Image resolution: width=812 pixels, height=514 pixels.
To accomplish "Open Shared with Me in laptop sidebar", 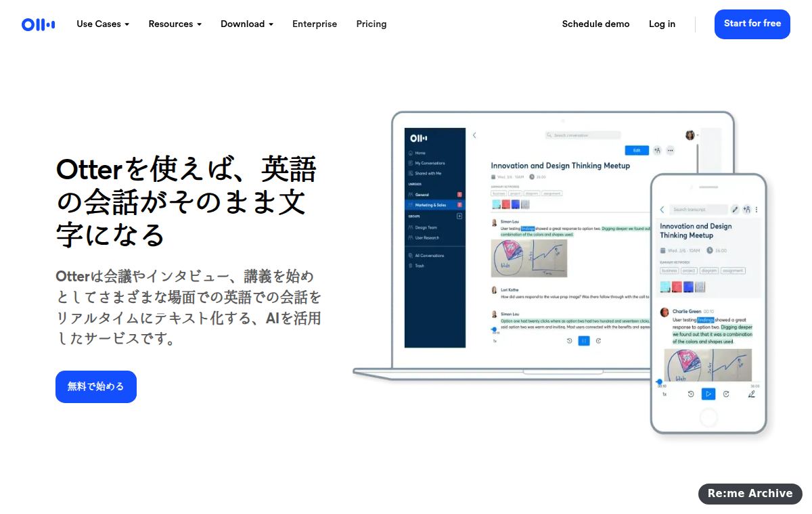I will (x=424, y=173).
